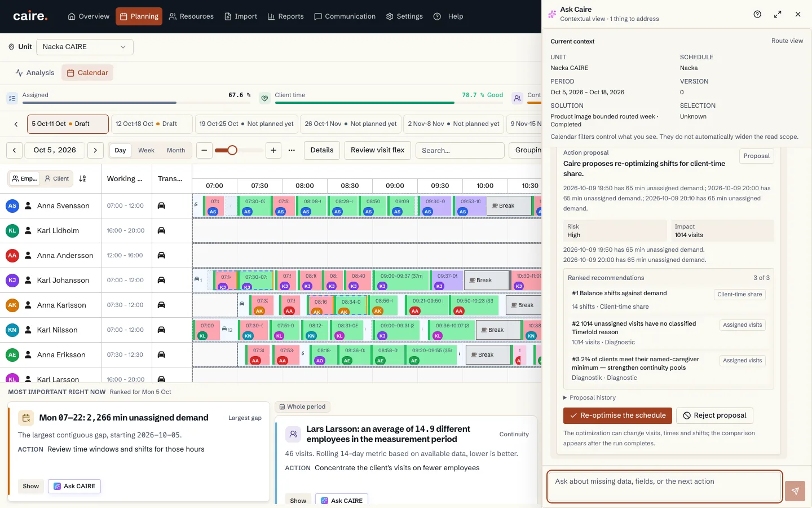The width and height of the screenshot is (812, 508).
Task: Click the help question icon in Ask Caire panel
Action: [757, 14]
